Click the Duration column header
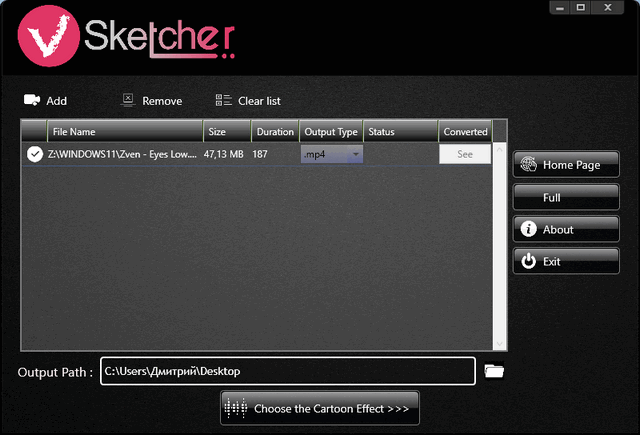The height and width of the screenshot is (435, 640). point(275,131)
